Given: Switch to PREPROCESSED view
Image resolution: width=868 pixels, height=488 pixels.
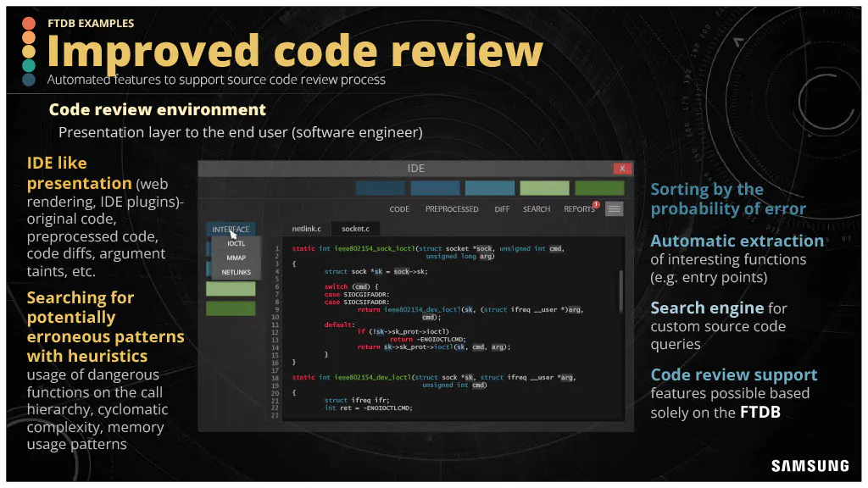Looking at the screenshot, I should (x=452, y=209).
